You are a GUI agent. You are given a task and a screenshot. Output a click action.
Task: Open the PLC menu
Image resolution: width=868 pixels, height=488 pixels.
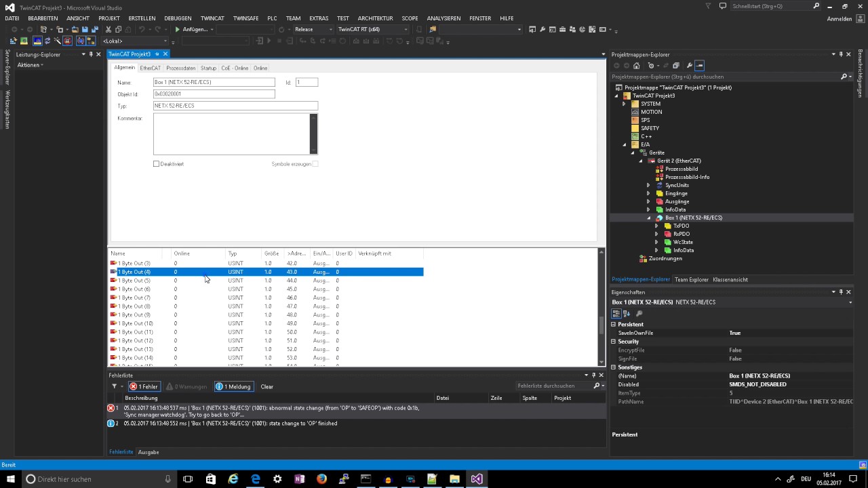tap(272, 18)
